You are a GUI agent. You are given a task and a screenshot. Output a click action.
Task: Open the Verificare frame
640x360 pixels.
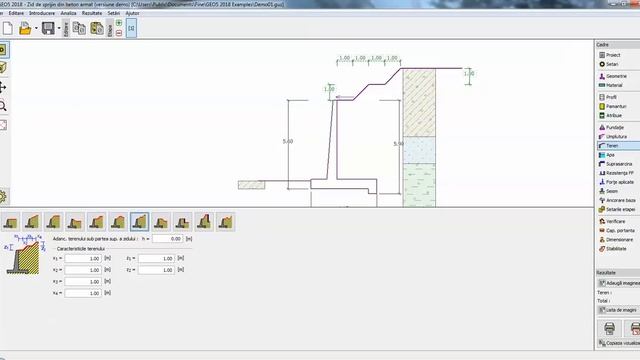618,221
